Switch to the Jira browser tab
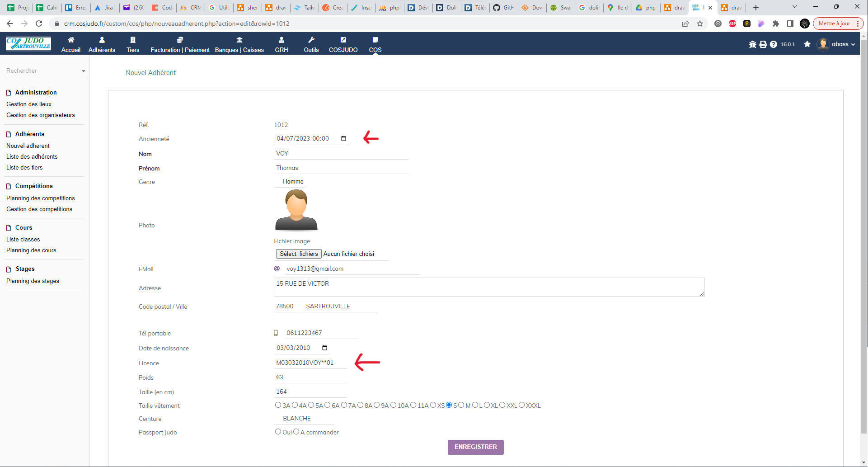Image resolution: width=868 pixels, height=467 pixels. click(104, 8)
